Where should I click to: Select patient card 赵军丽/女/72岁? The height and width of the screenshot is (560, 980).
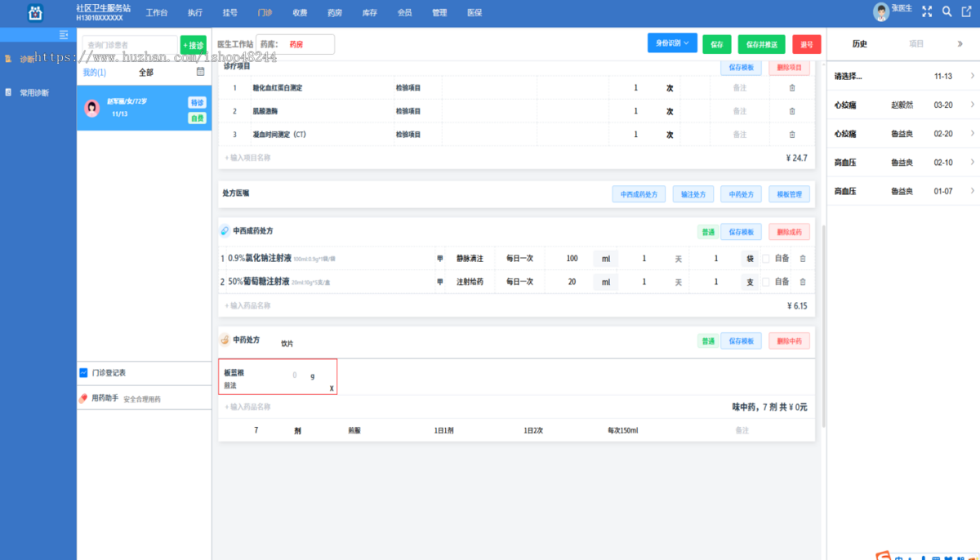(x=144, y=108)
